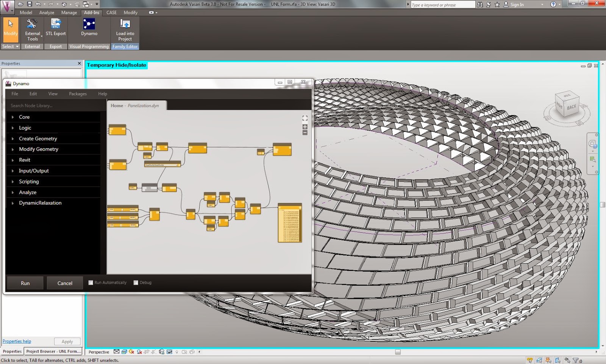Toggle the Run Automatically checkbox
606x364 pixels.
91,283
